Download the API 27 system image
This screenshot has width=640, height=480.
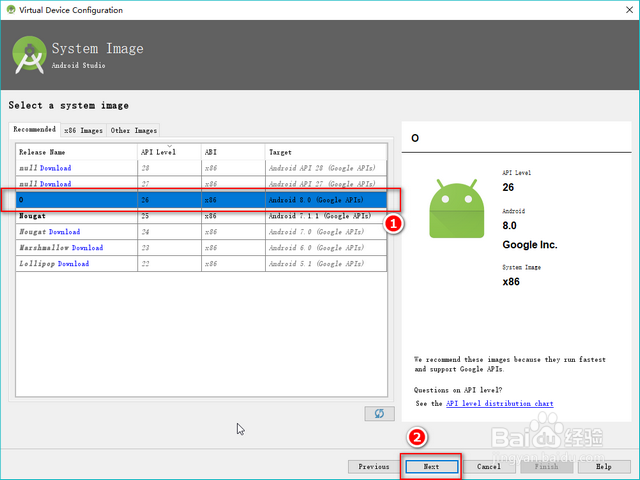[56, 184]
